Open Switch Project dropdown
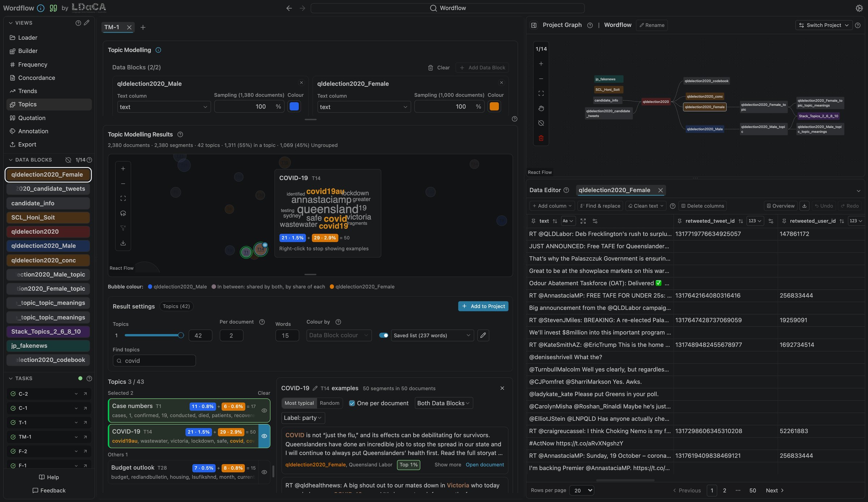Screen dimensions: 868x502 tap(824, 25)
